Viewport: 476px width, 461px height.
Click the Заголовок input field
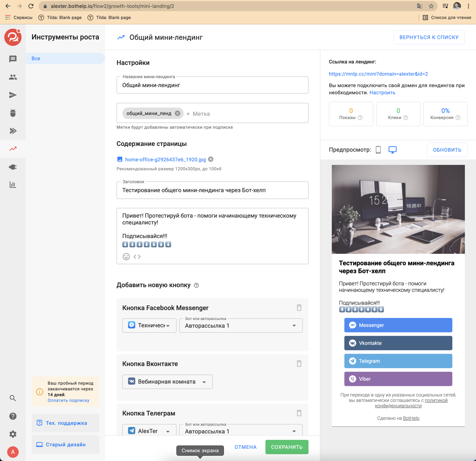tap(212, 190)
